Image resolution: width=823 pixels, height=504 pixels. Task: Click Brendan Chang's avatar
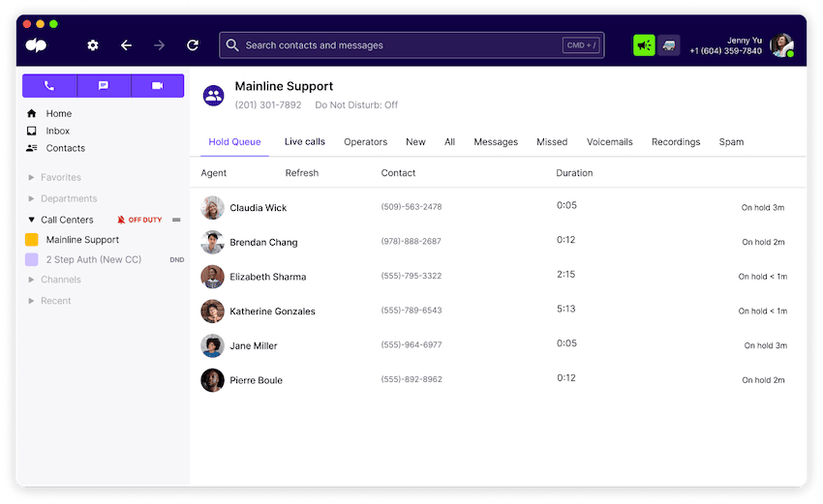(213, 242)
